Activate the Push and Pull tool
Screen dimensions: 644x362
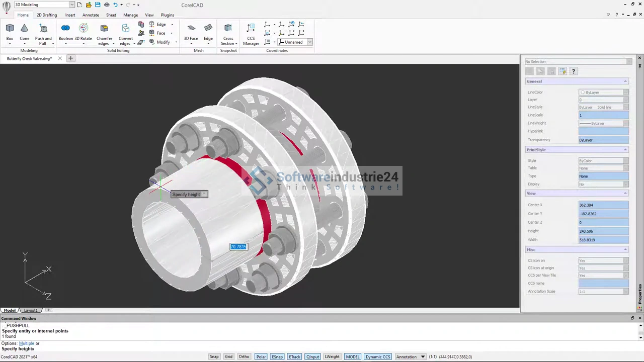43,33
